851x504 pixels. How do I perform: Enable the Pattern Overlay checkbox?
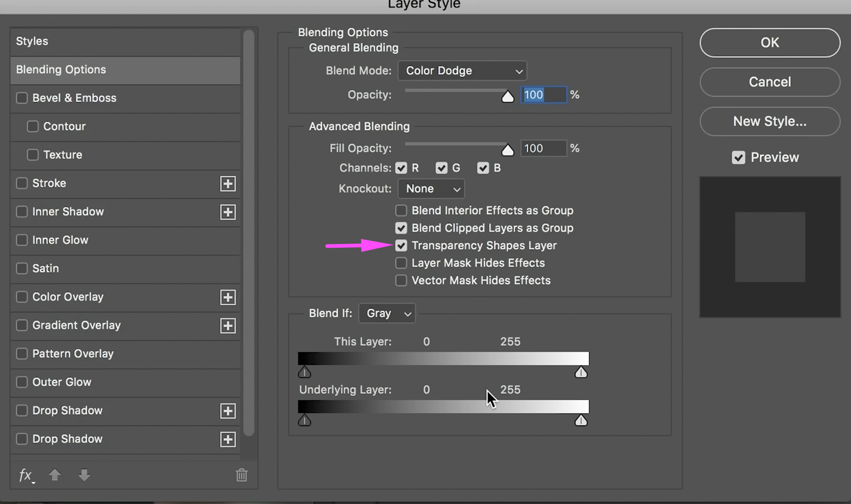click(x=22, y=353)
